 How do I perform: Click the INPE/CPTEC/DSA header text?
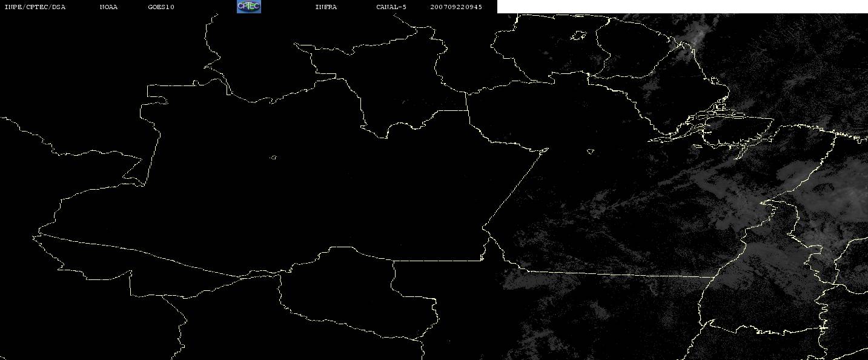(35, 7)
